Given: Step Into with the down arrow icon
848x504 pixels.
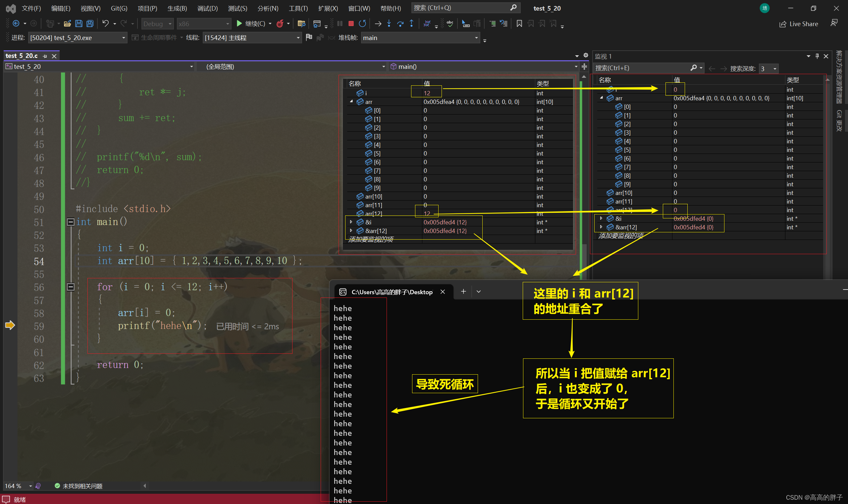Looking at the screenshot, I should click(x=389, y=23).
